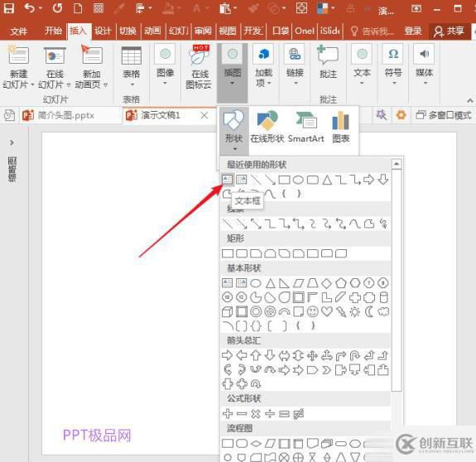Click the 告诉我 search box

point(373,31)
